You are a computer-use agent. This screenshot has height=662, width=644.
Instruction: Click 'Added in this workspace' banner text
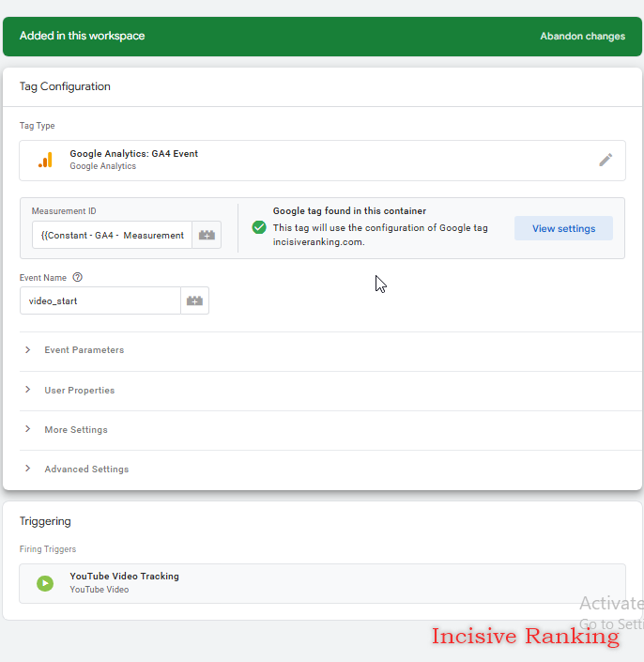[x=83, y=36]
